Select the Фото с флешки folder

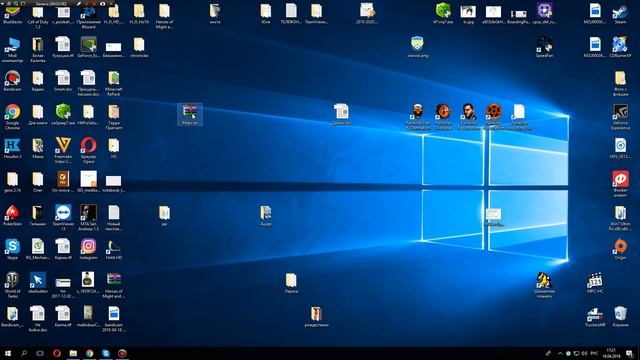(x=620, y=83)
